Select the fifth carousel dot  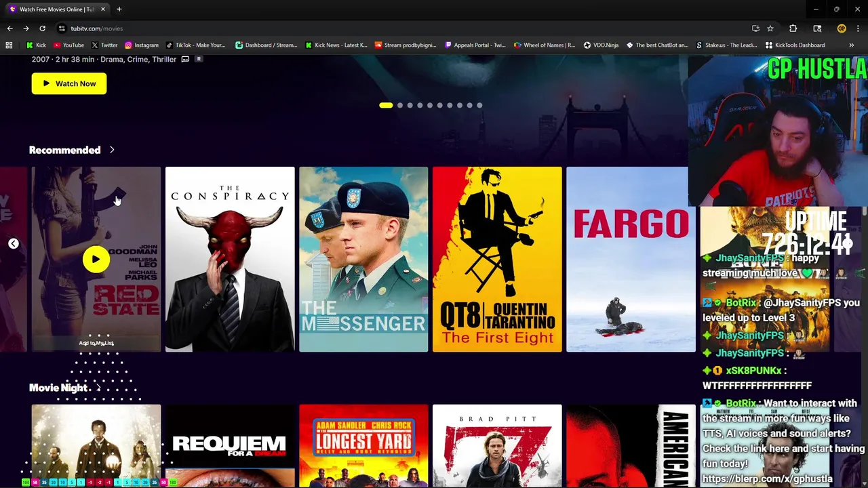430,105
